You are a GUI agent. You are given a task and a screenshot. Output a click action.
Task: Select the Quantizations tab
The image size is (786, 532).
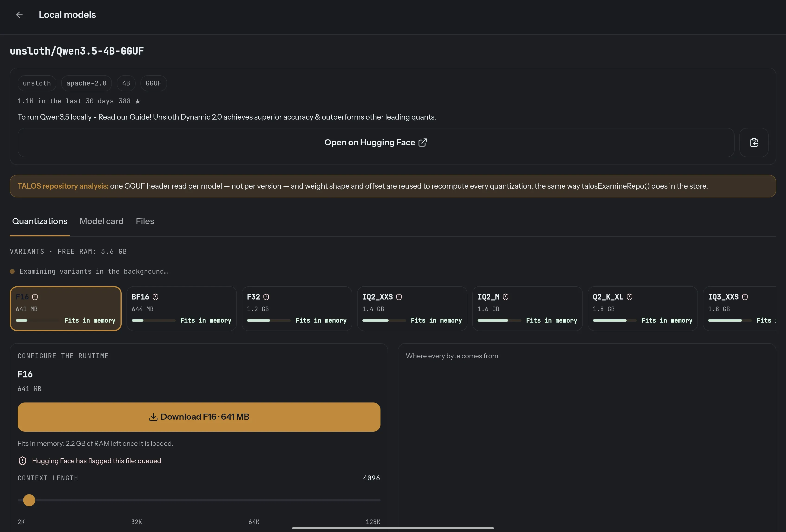click(40, 221)
